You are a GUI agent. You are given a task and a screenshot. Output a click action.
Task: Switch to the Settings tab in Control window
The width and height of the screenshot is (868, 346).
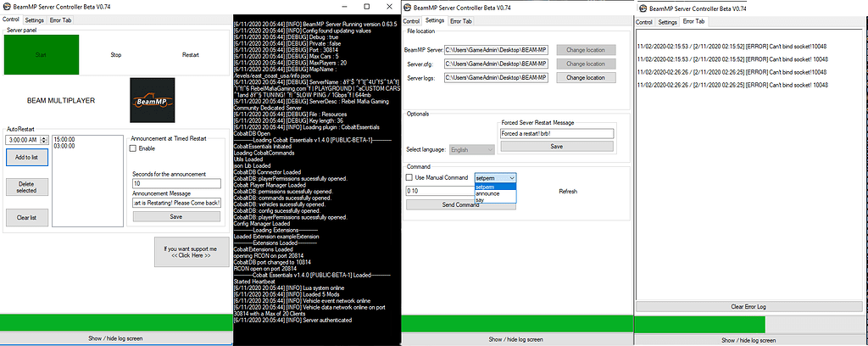pos(35,19)
